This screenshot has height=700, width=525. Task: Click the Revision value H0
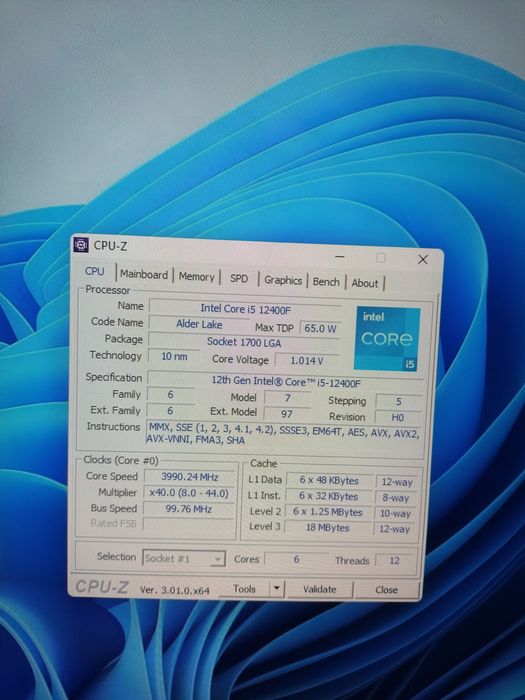click(398, 417)
